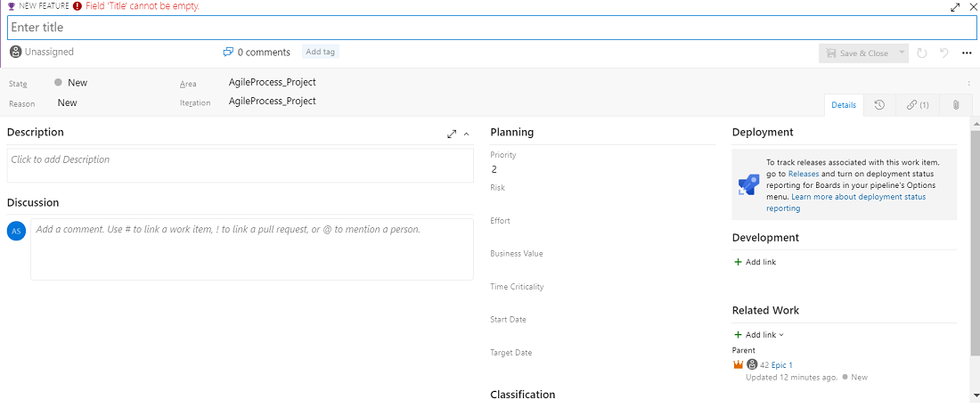Open the Attachments paperclip tab
The image size is (980, 408).
955,105
